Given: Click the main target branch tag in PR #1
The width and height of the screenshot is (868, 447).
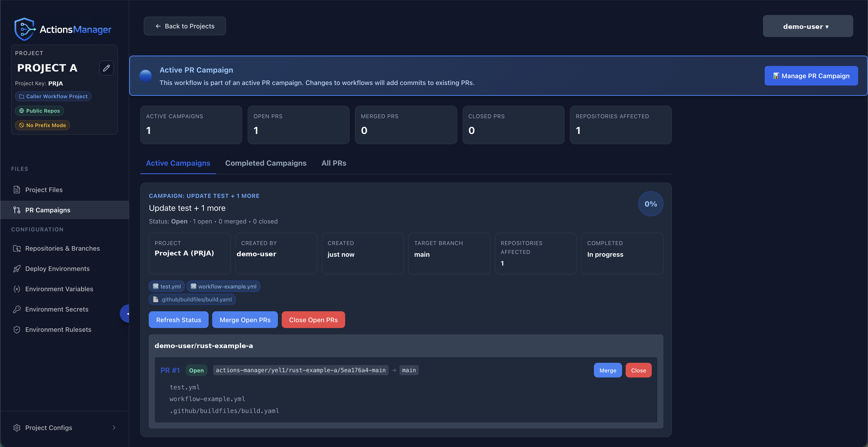Looking at the screenshot, I should 409,370.
